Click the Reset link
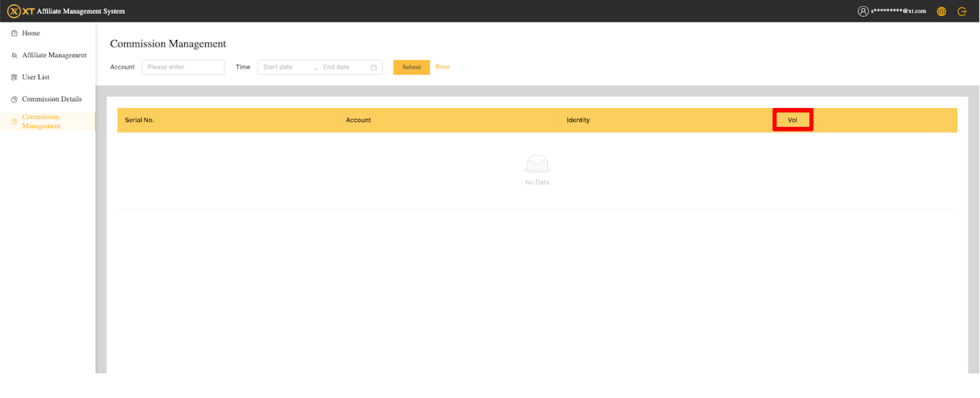The image size is (980, 398). click(x=442, y=67)
